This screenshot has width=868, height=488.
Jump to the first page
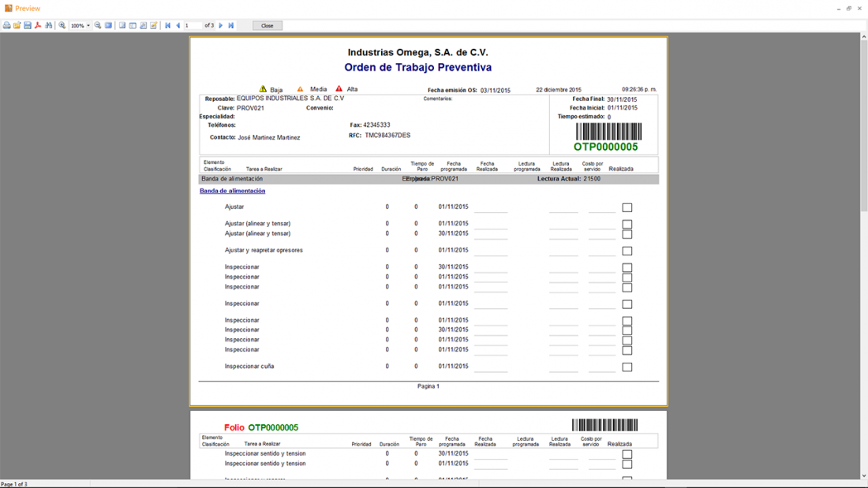(x=167, y=26)
